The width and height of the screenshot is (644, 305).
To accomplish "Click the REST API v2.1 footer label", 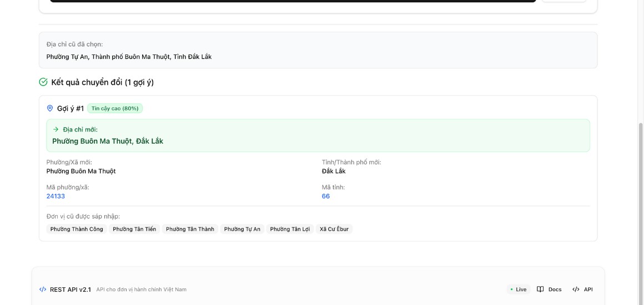I will (70, 289).
